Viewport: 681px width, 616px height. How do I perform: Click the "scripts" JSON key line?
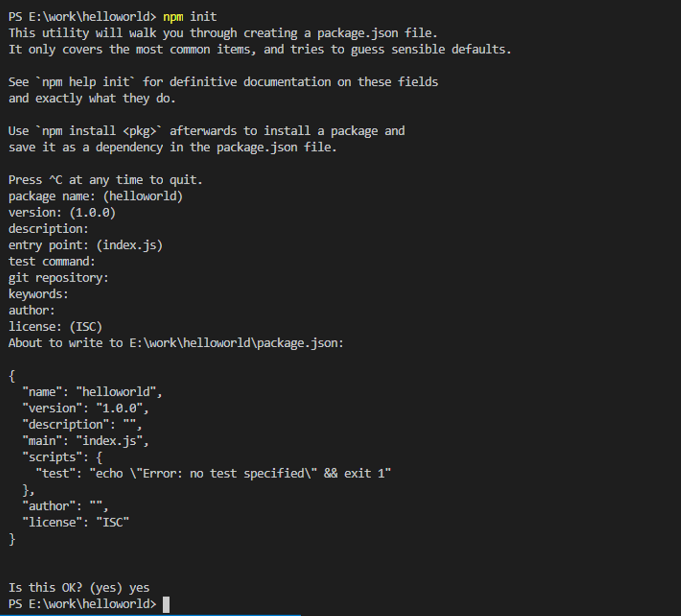coord(62,458)
